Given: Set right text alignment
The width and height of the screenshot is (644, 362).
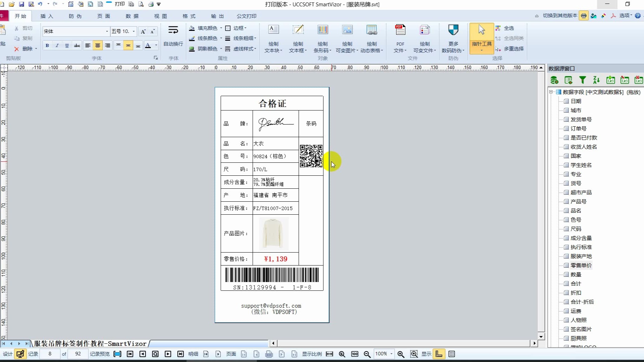Looking at the screenshot, I should tap(107, 45).
